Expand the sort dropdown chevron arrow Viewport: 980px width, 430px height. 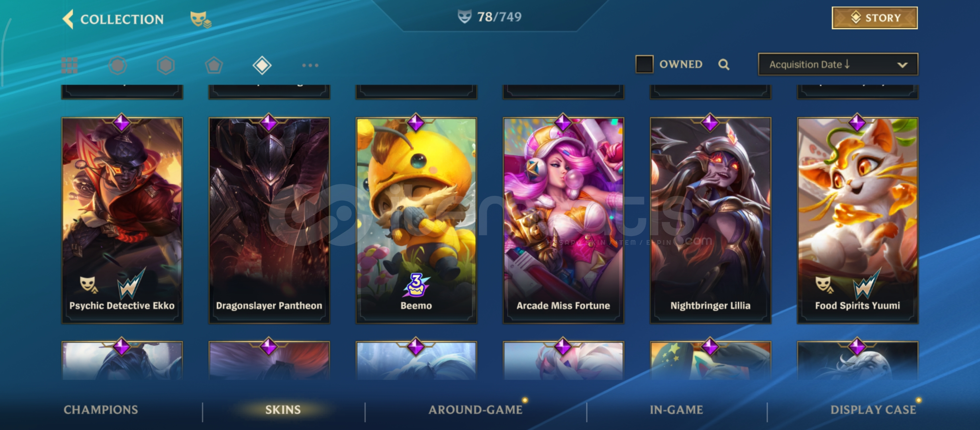902,65
